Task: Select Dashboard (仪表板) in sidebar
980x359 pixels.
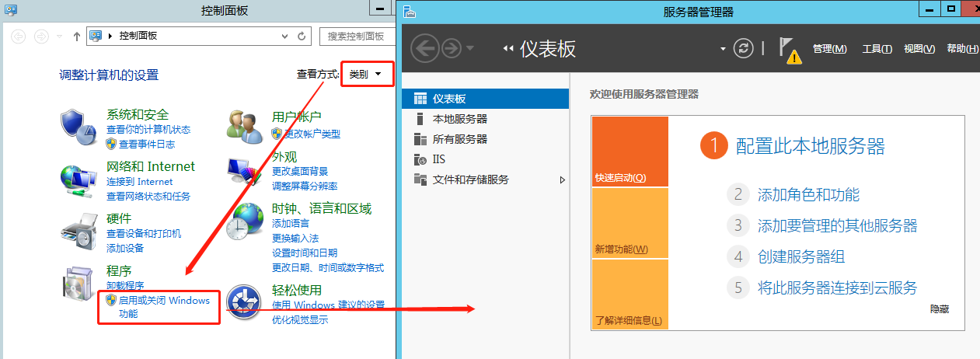Action: coord(486,99)
